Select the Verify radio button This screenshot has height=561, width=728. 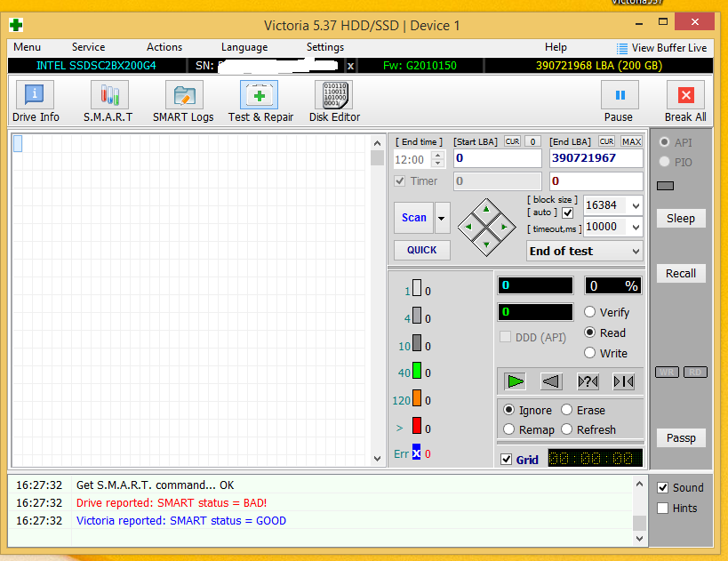pos(589,311)
